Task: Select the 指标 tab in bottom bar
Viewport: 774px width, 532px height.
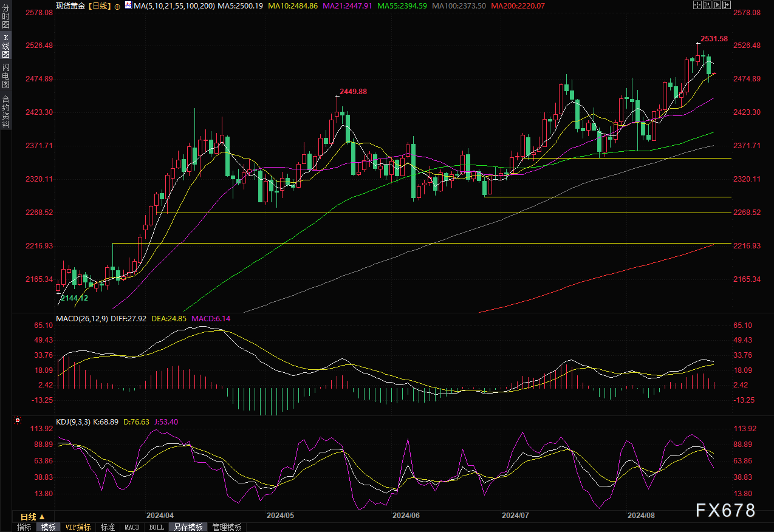Action: 24,527
